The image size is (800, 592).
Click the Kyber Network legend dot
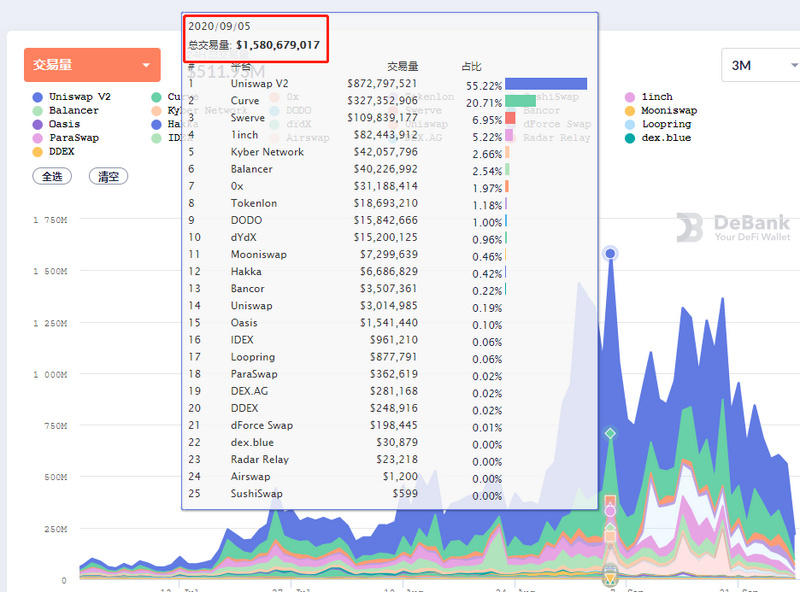pyautogui.click(x=156, y=110)
